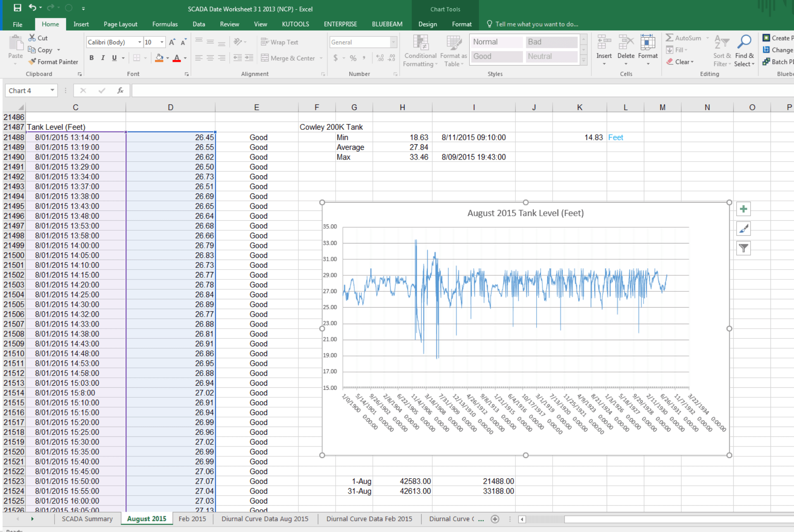Open the General number format dropdown
This screenshot has width=794, height=532.
393,42
